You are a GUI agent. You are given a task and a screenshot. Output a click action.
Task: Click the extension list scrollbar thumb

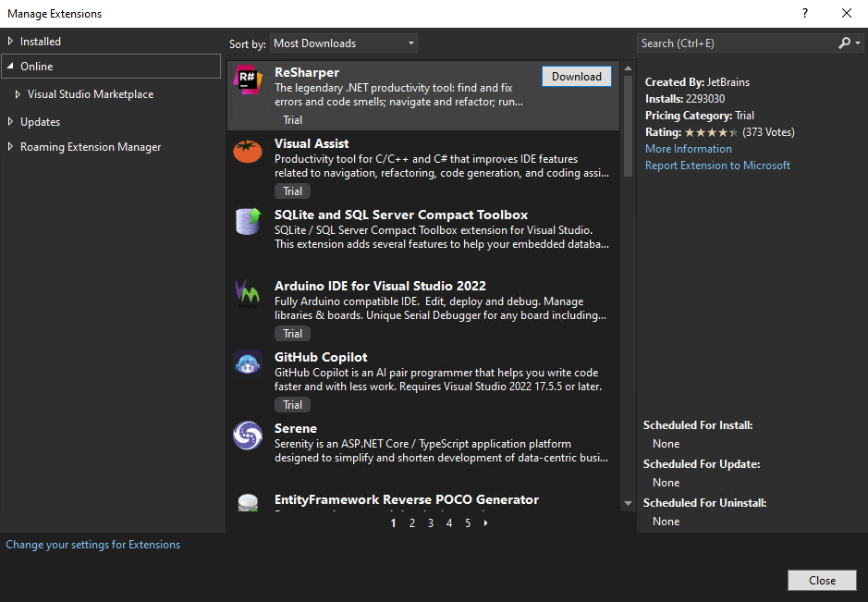628,127
